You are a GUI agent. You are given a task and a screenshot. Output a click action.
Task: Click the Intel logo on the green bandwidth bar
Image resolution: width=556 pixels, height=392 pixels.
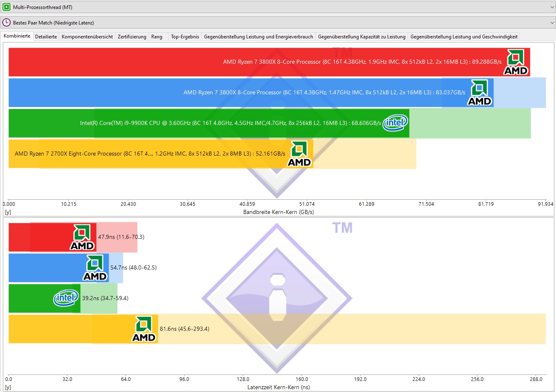point(395,123)
